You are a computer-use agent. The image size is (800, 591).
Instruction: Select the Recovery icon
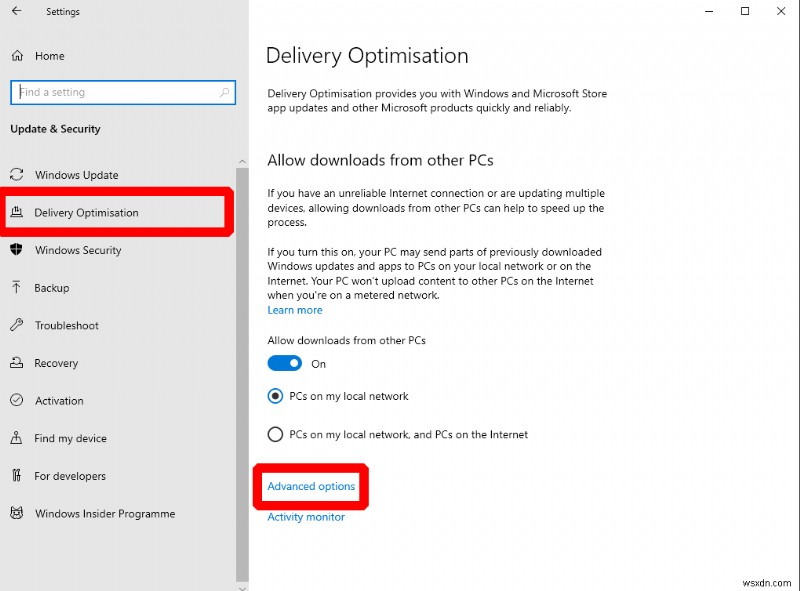pyautogui.click(x=17, y=363)
